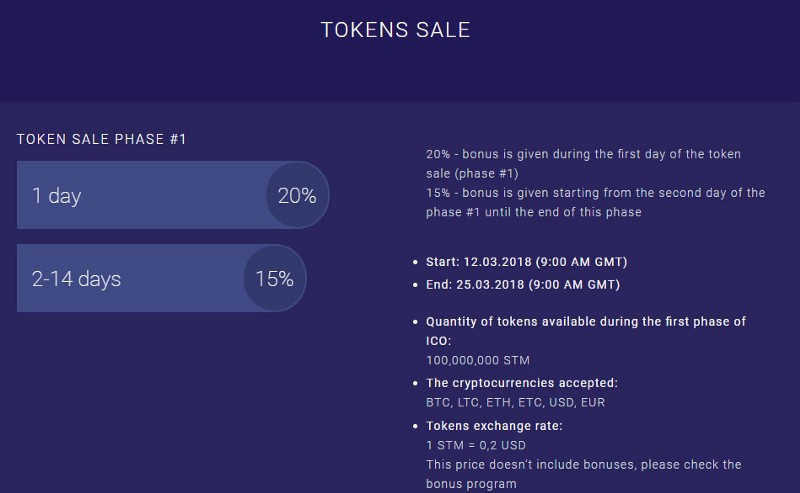Click the bonus program price note
This screenshot has height=493, width=800.
584,474
